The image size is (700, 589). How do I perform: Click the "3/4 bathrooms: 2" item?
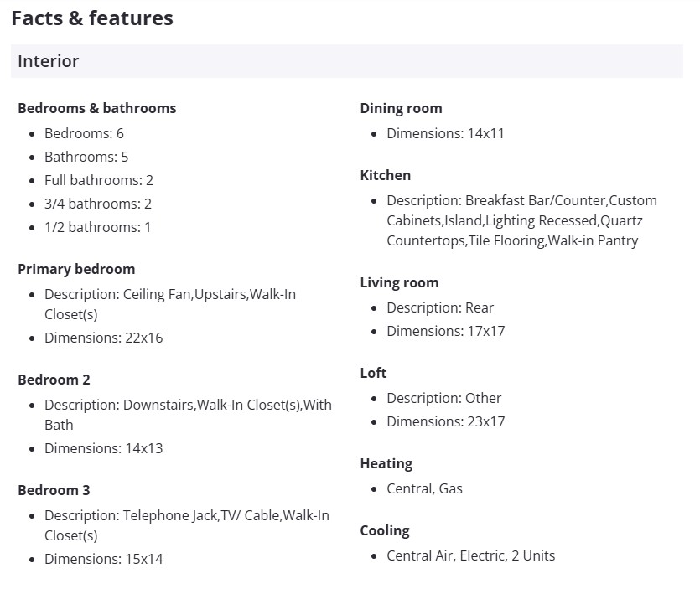coord(98,204)
